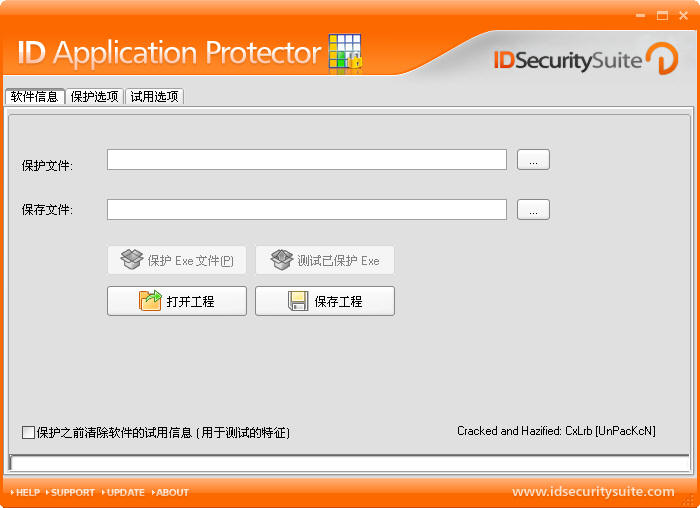Image resolution: width=700 pixels, height=508 pixels.
Task: Open the HELP link in footer
Action: pos(27,492)
